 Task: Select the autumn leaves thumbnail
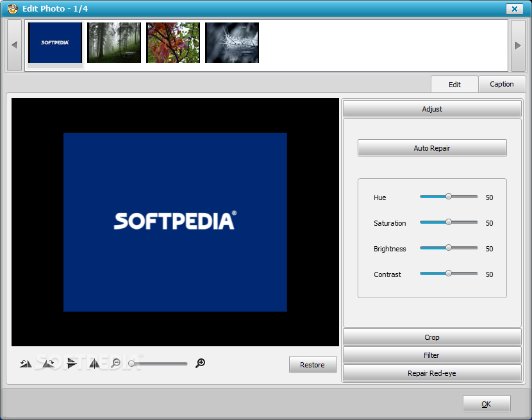click(x=173, y=43)
